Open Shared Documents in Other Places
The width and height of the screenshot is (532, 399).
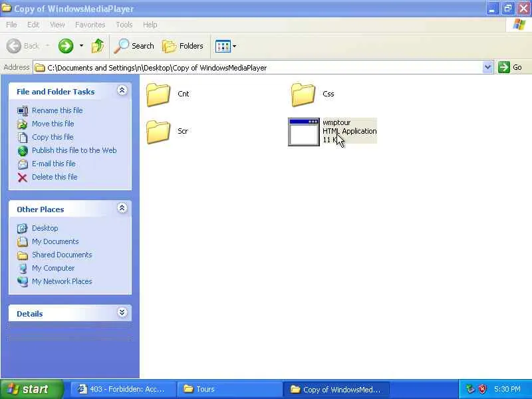tap(62, 255)
